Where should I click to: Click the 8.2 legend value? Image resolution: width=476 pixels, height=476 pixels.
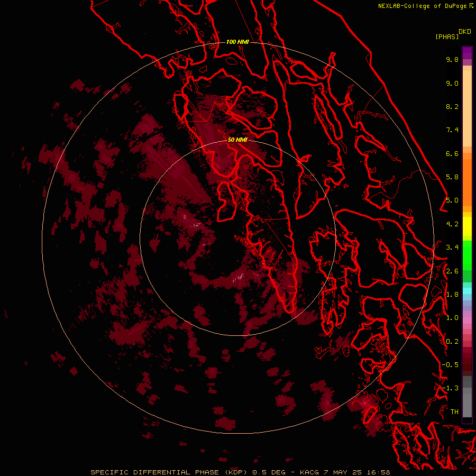(x=452, y=106)
